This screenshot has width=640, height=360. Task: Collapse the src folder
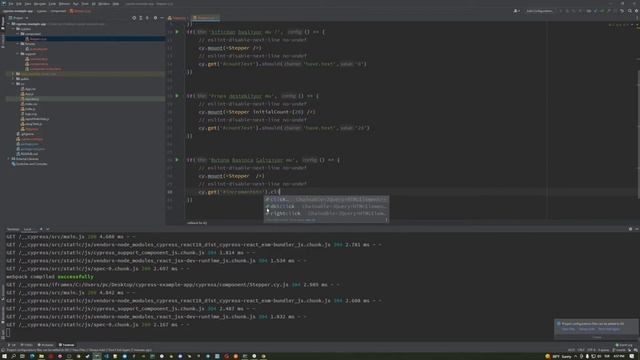pos(13,84)
